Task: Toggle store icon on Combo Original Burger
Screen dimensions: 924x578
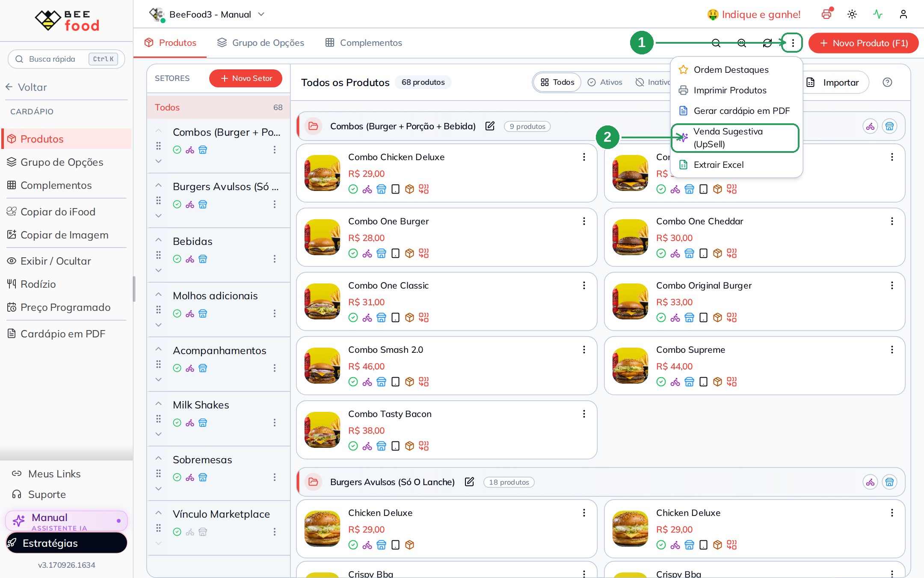Action: click(689, 317)
